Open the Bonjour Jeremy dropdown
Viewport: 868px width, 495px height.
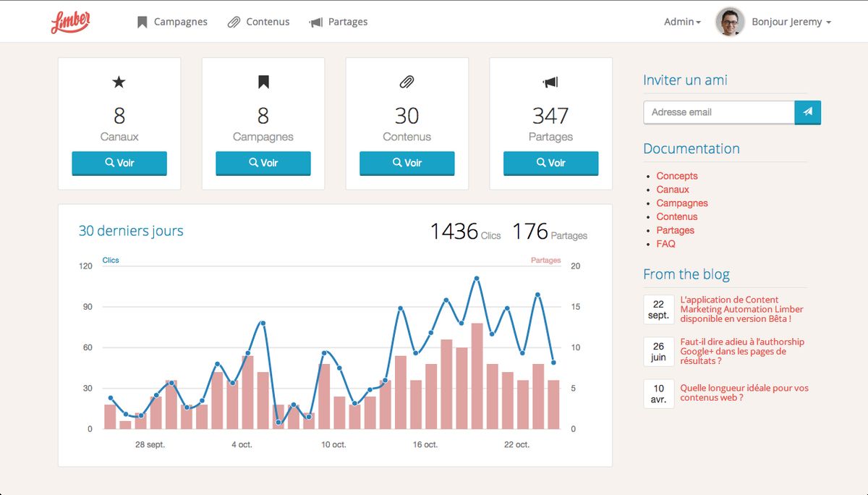pos(791,22)
